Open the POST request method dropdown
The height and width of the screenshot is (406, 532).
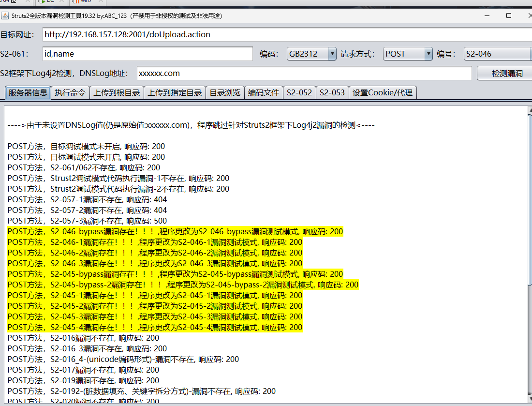408,54
